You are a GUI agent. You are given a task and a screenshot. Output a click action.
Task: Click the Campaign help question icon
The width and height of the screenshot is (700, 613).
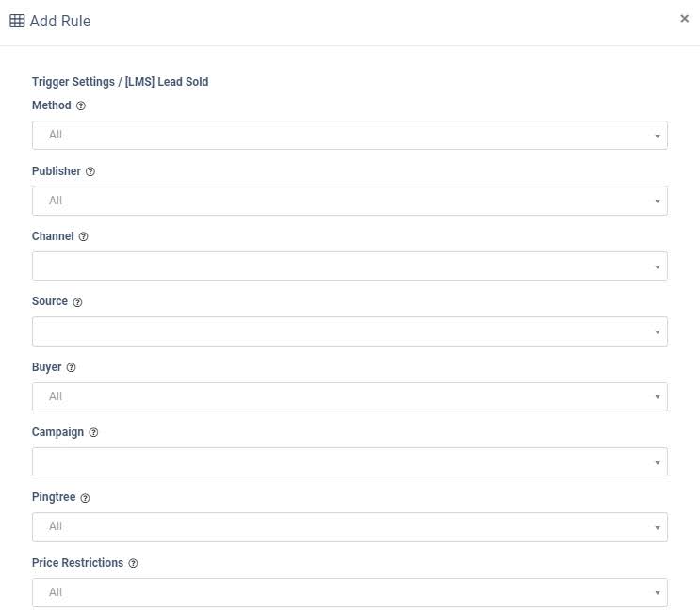(x=93, y=432)
